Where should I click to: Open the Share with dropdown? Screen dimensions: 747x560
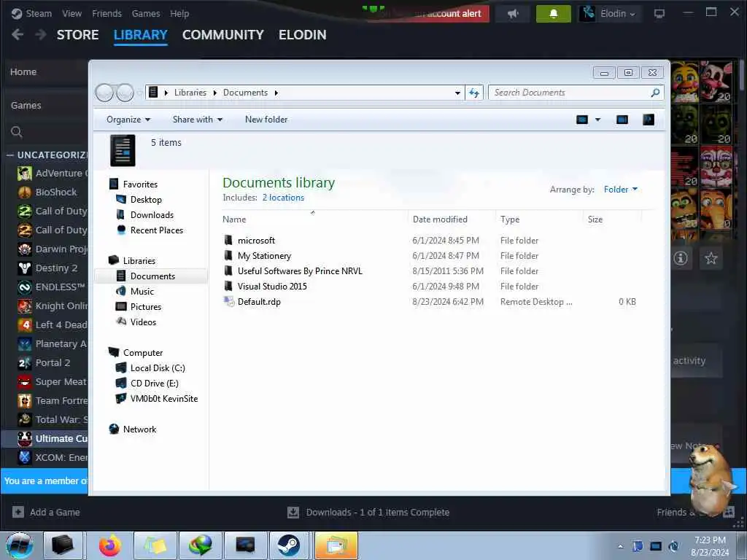197,120
